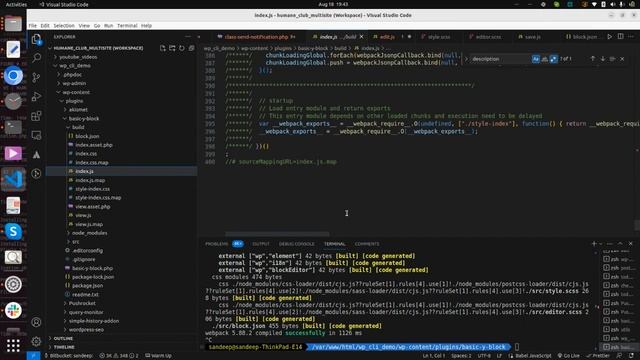Click the UTF-8 encoding indicator
Viewport: 640px width, 360px height.
point(484,356)
